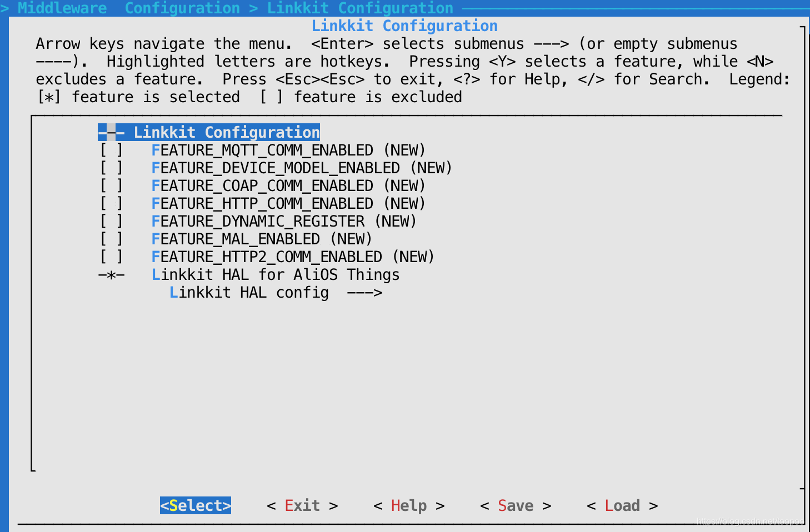The width and height of the screenshot is (810, 532).
Task: Toggle FEATURE_MQTT_COMM_ENABLED checkbox
Action: pyautogui.click(x=111, y=150)
